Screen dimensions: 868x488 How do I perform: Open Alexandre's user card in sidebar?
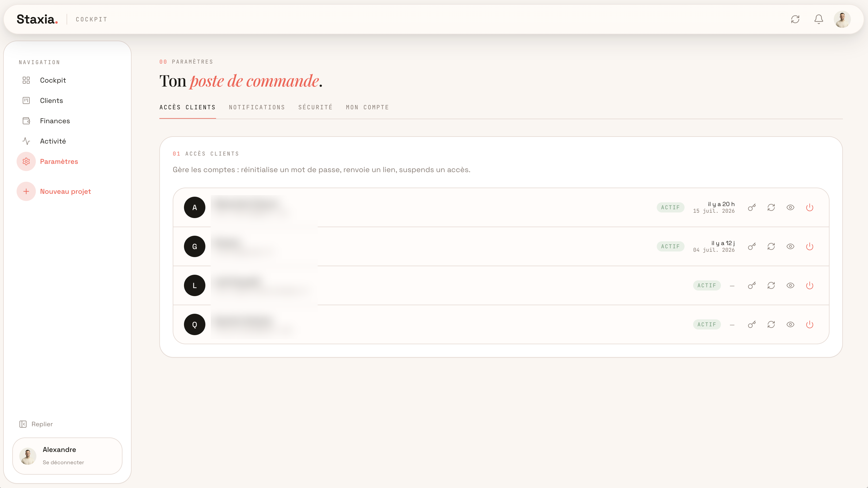(x=67, y=456)
